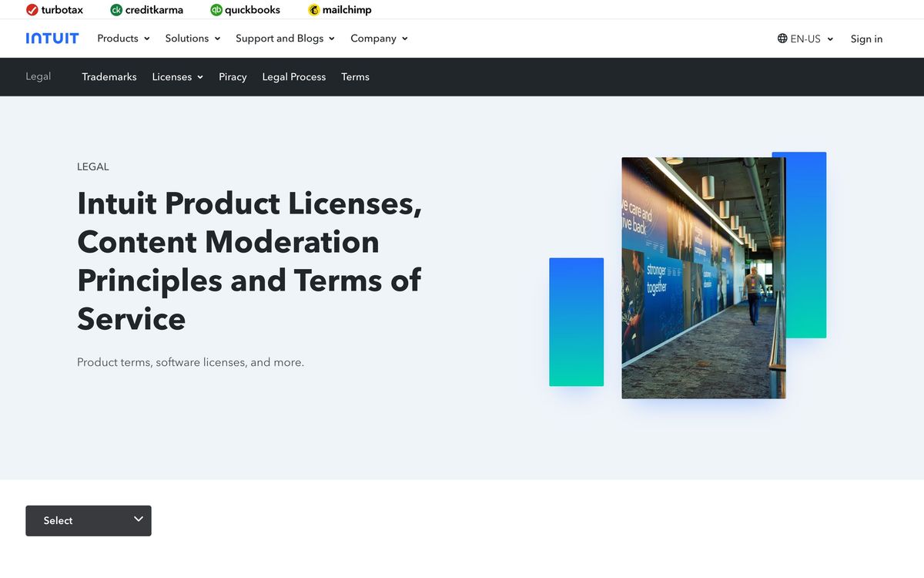
Task: Click the globe language icon
Action: tap(782, 39)
